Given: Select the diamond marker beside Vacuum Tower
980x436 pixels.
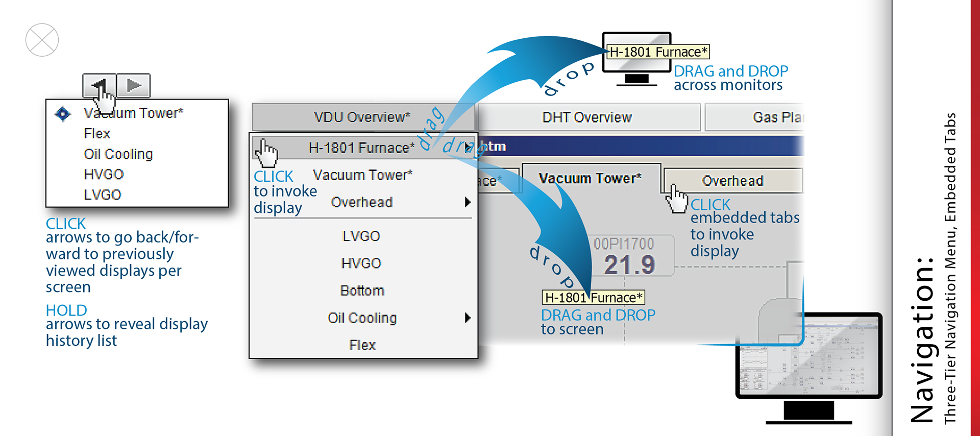Looking at the screenshot, I should (x=63, y=113).
